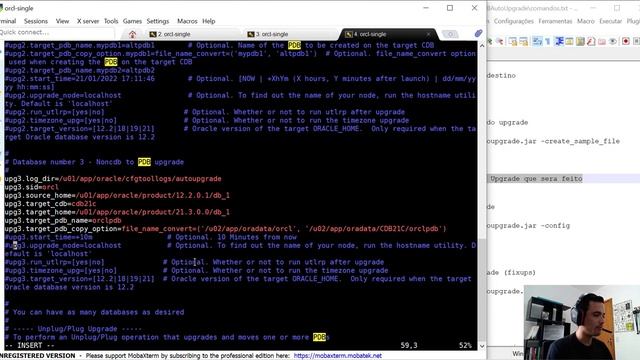Click the 'upg3.target_pdb_copy_option' line
This screenshot has width=640, height=360.
pos(225,229)
